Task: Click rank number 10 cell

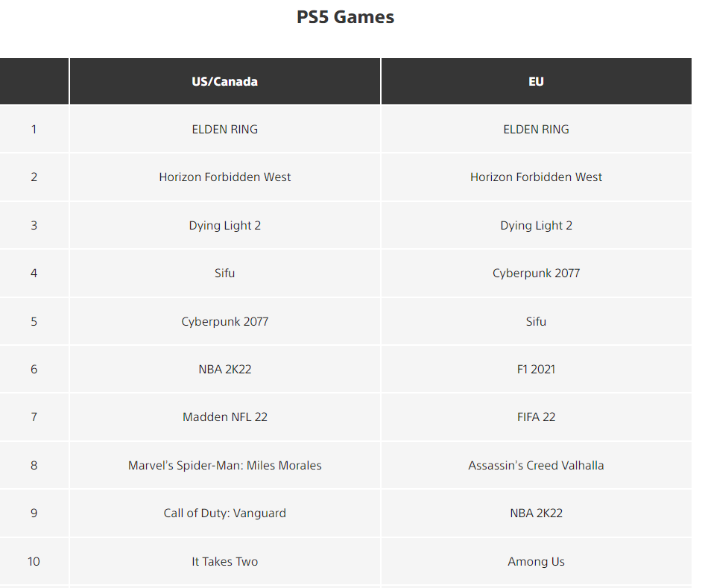Action: tap(34, 561)
